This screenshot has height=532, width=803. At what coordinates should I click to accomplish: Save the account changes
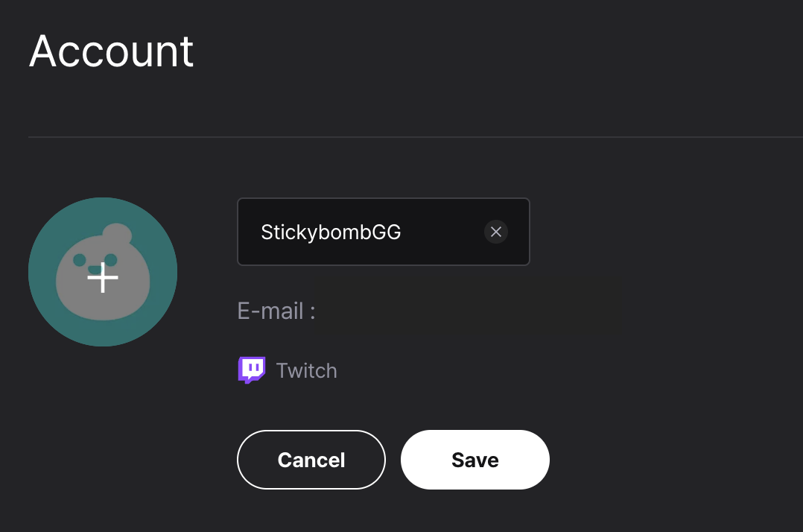pyautogui.click(x=475, y=460)
